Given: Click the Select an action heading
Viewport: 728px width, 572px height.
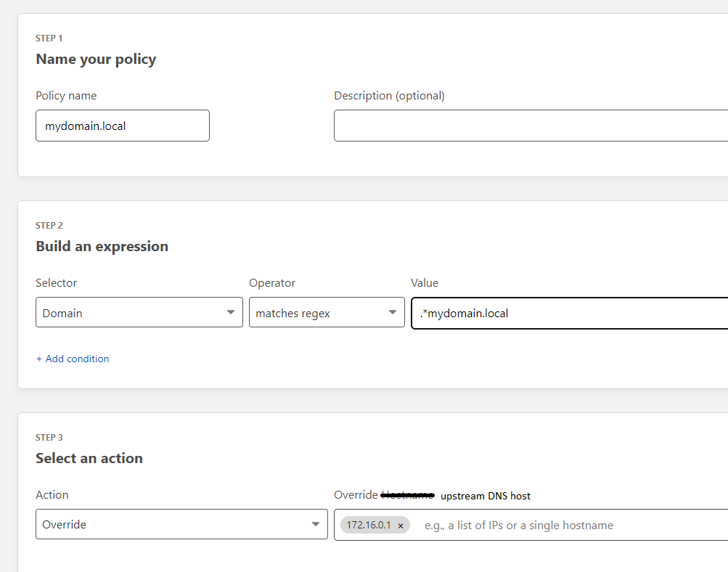Looking at the screenshot, I should tap(89, 459).
